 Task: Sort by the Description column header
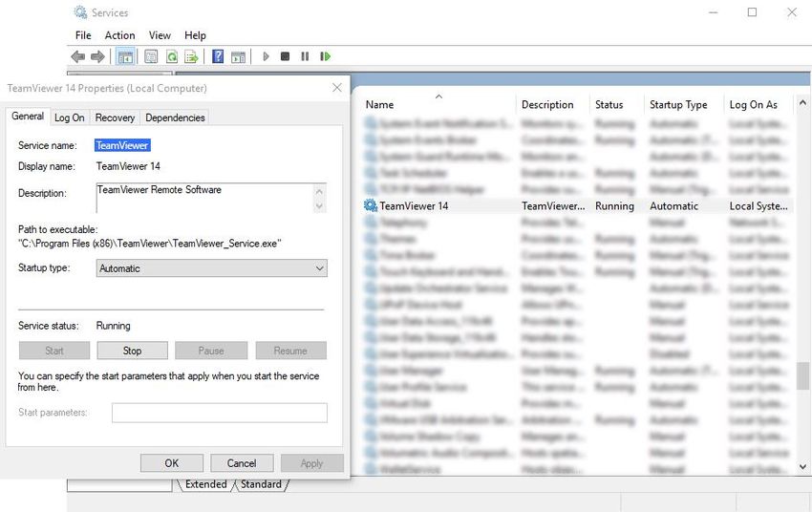click(x=553, y=104)
